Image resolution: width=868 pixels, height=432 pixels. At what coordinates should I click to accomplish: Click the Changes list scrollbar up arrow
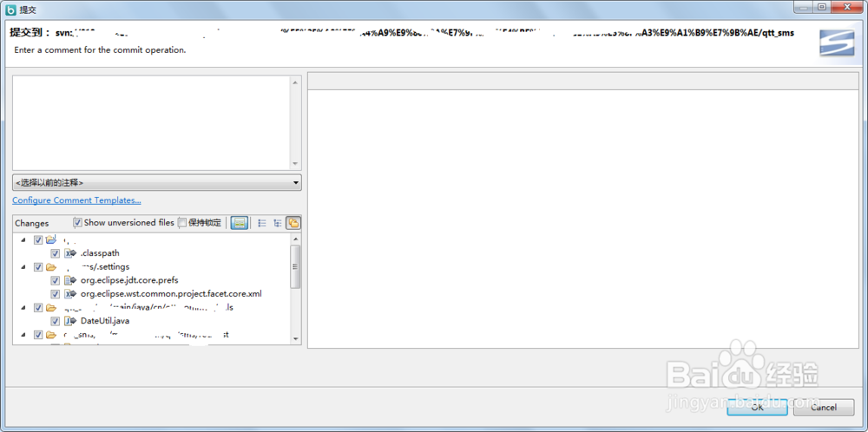point(296,239)
